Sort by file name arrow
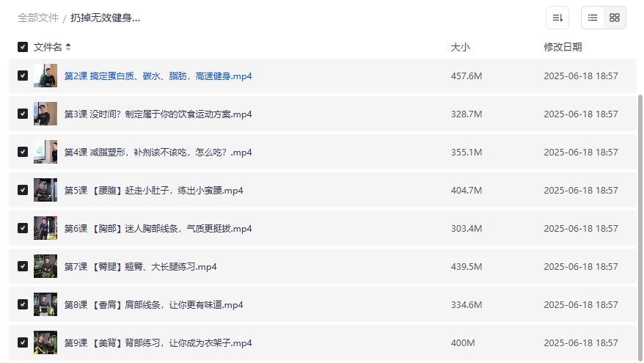Viewport: 644px width, 363px height. point(68,47)
